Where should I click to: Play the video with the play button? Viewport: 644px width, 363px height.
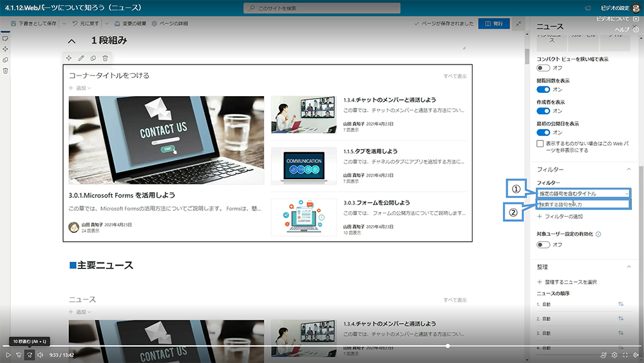point(8,355)
